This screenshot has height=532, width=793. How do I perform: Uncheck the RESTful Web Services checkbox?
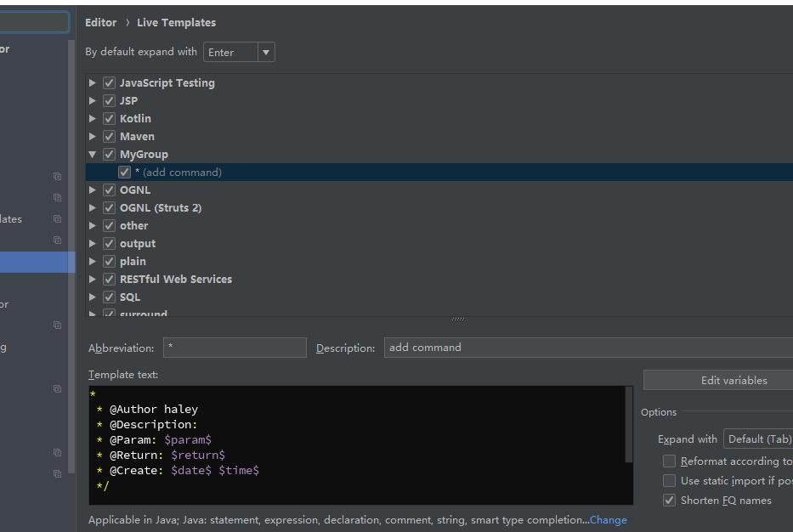coord(109,279)
